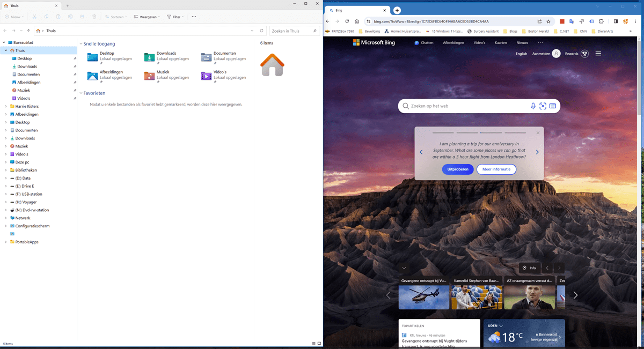The image size is (644, 349).
Task: Open a new Chrome tab
Action: [397, 10]
